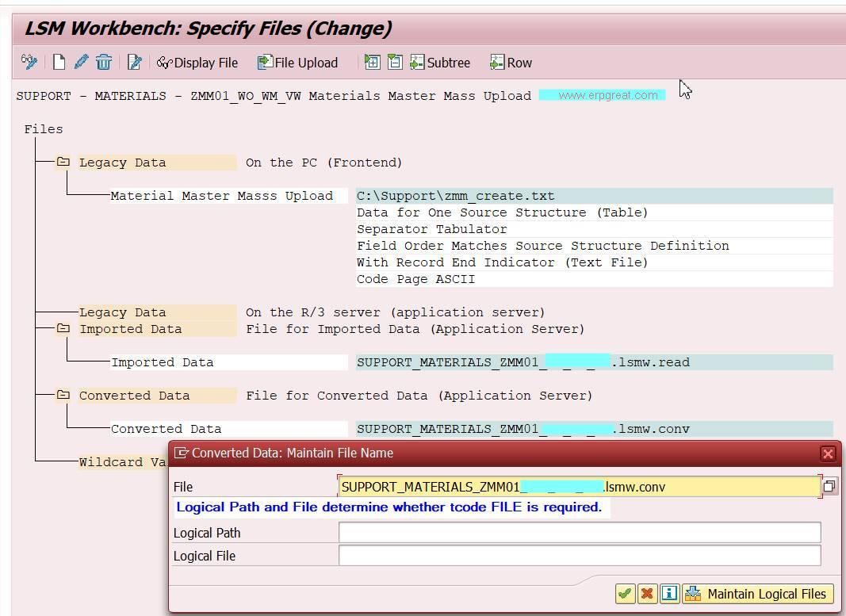Click 'File for Converted Data (Application Server)' text
Viewport: 846px width, 616px height.
pyautogui.click(x=419, y=396)
